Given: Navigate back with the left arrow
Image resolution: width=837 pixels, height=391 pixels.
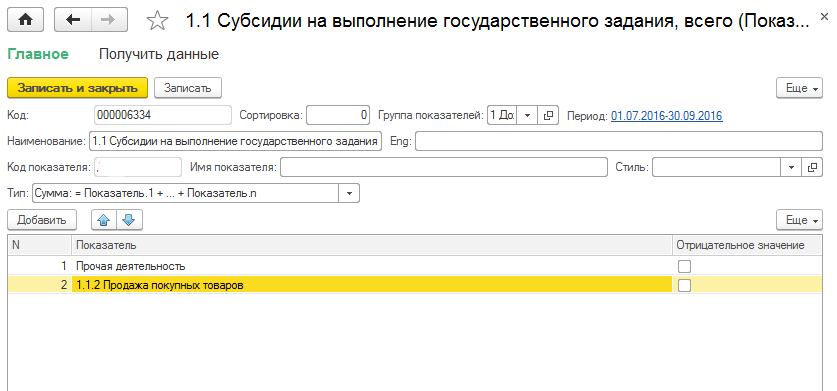Looking at the screenshot, I should click(73, 20).
